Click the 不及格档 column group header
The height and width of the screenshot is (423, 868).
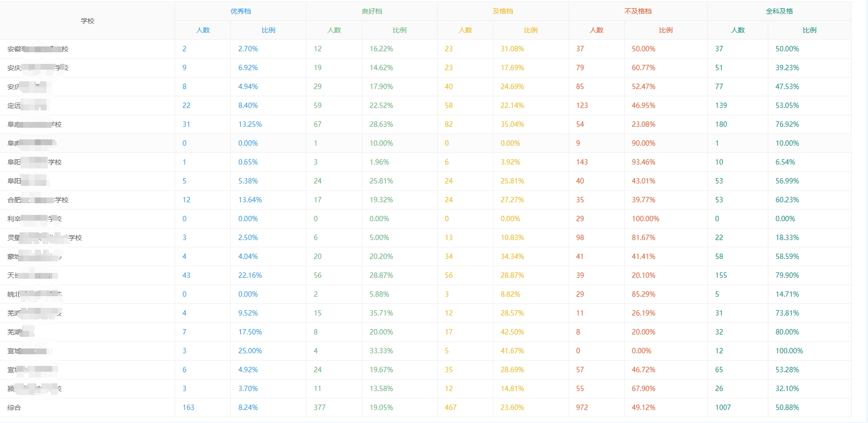(638, 11)
